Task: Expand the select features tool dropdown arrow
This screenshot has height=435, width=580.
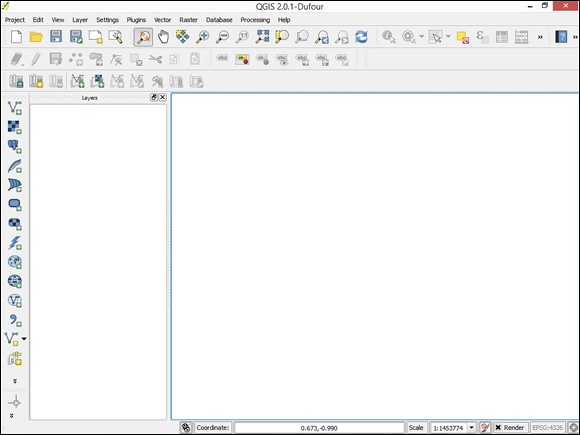Action: 448,37
